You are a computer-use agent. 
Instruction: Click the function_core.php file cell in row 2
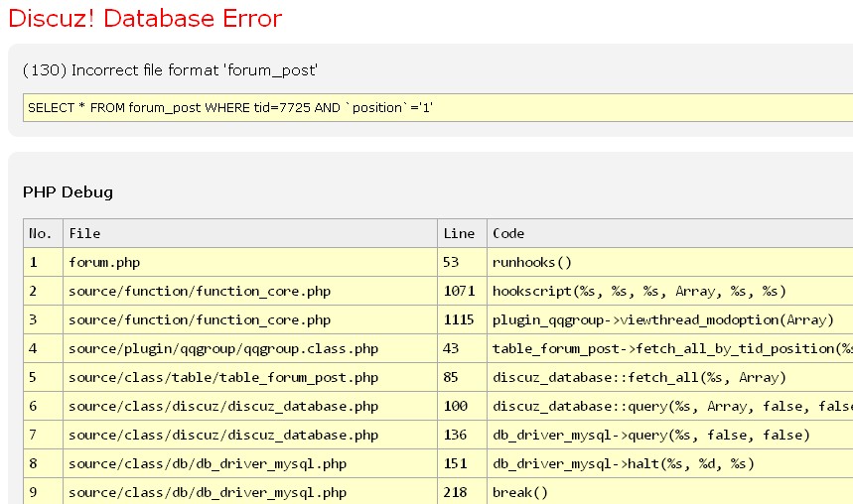pyautogui.click(x=250, y=291)
